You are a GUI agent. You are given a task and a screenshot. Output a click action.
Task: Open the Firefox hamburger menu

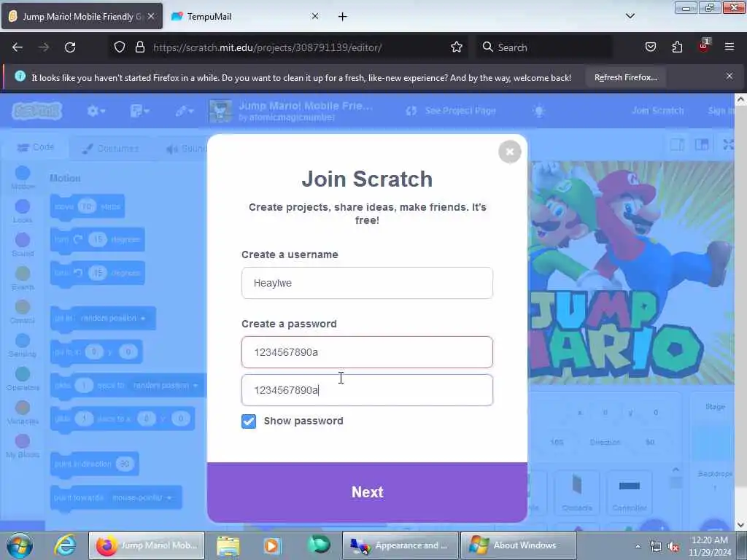click(729, 47)
